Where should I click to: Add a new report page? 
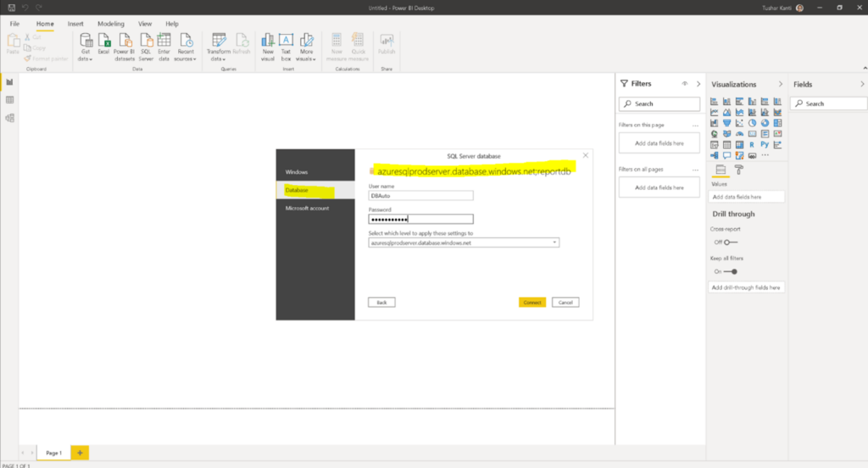[80, 453]
